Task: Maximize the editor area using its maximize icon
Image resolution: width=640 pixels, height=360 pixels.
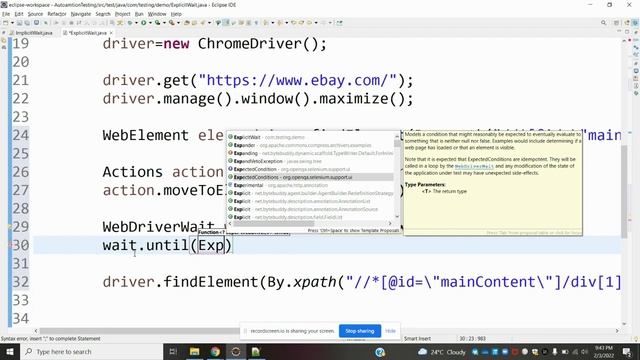Action: tap(627, 32)
